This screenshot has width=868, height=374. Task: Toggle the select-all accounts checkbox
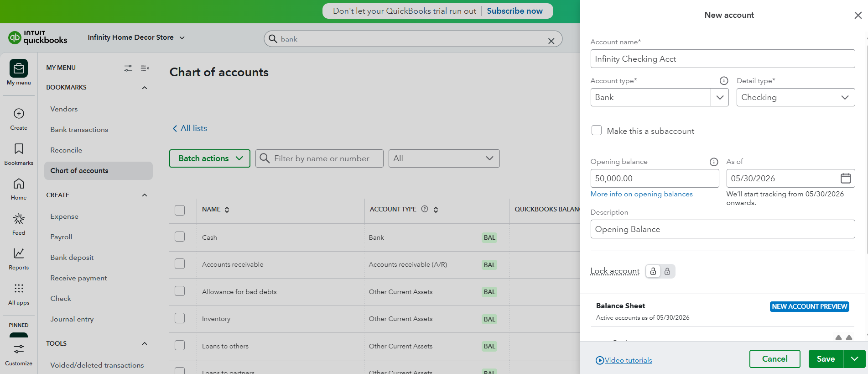180,210
